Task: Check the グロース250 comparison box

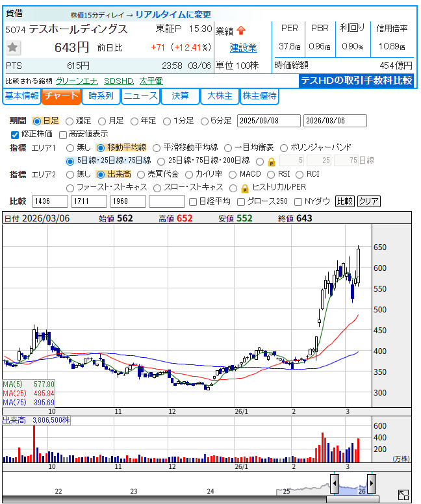Action: point(240,202)
